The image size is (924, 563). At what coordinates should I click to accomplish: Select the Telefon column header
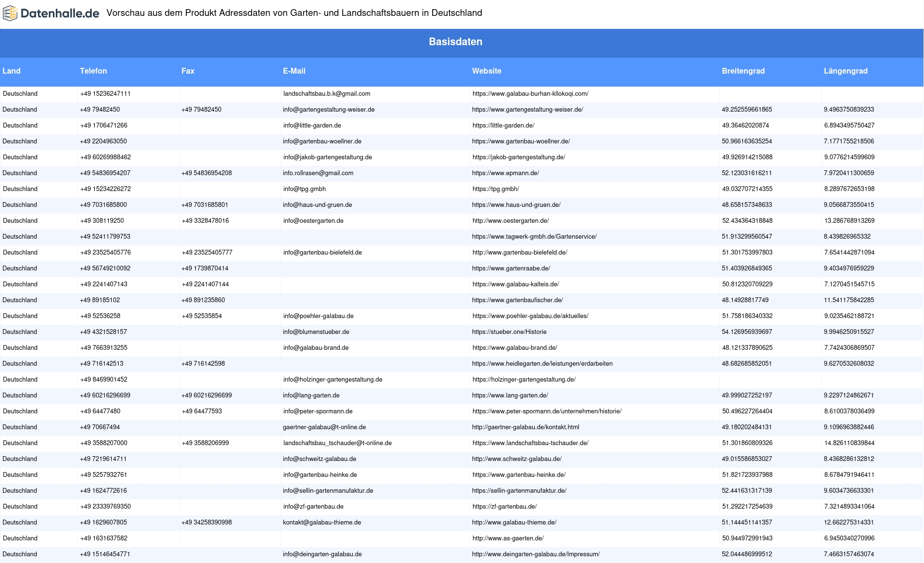click(x=93, y=71)
